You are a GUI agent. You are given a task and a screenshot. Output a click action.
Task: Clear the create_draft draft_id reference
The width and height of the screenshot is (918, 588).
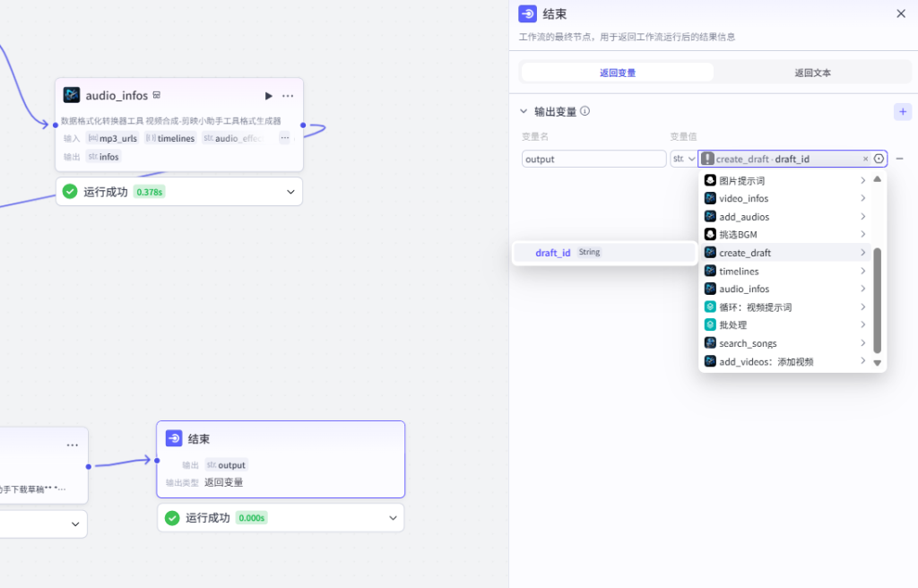(865, 159)
